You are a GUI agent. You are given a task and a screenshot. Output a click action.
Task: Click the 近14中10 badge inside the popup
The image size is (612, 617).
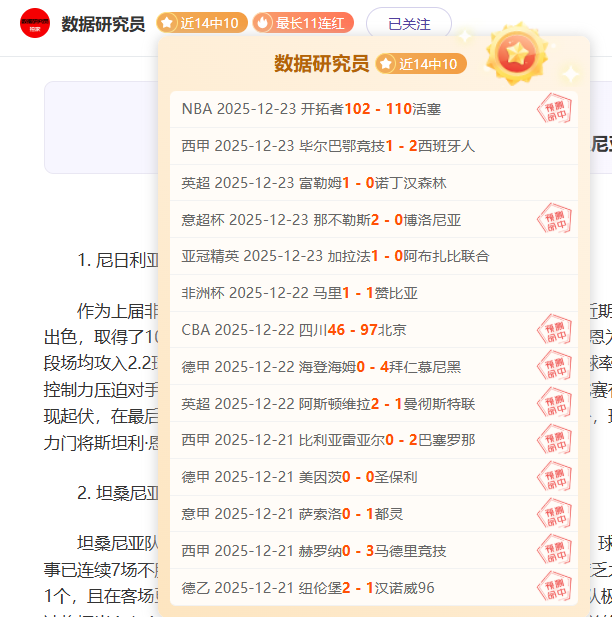click(x=421, y=64)
